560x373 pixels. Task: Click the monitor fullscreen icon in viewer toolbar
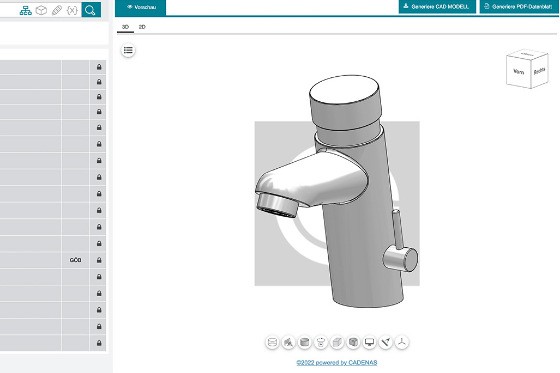[369, 342]
